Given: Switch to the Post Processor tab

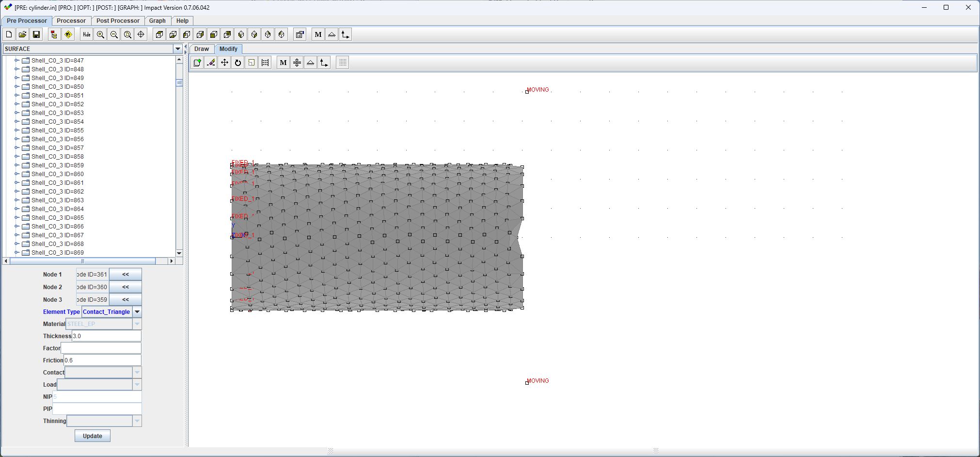Looking at the screenshot, I should pos(118,21).
